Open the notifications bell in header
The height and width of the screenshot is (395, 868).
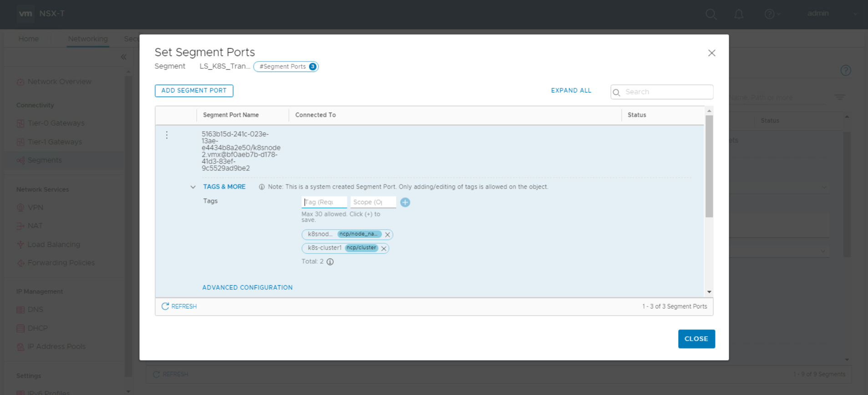739,14
